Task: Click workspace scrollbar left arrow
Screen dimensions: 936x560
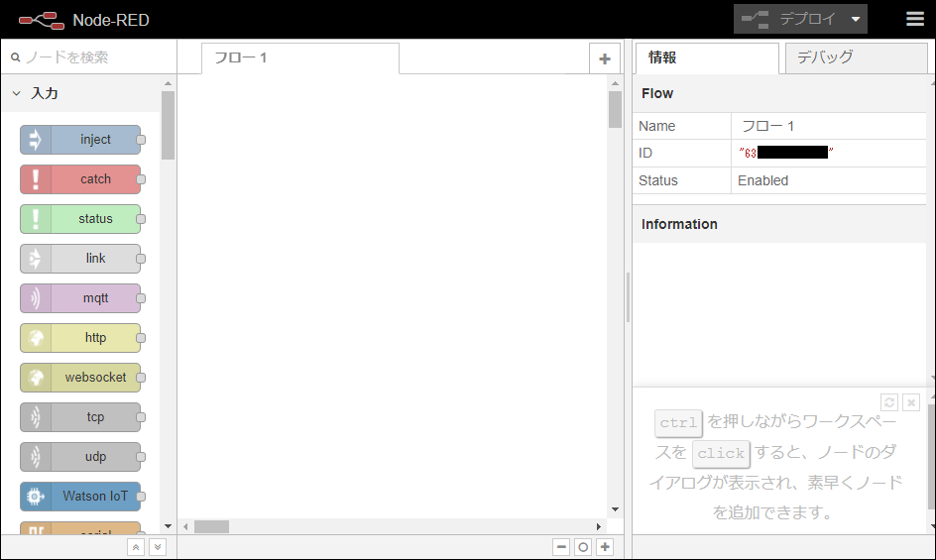Action: (x=185, y=526)
